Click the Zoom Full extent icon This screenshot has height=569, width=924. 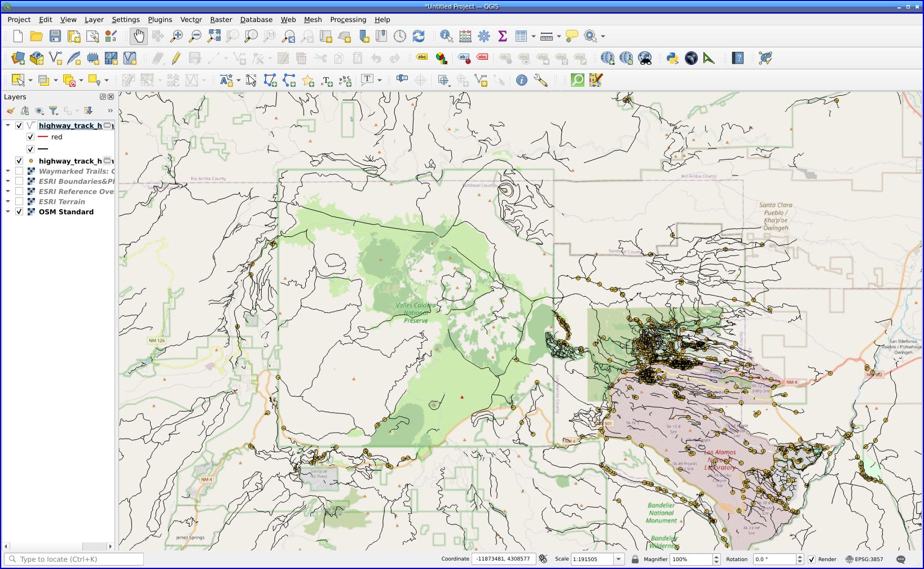tap(214, 36)
